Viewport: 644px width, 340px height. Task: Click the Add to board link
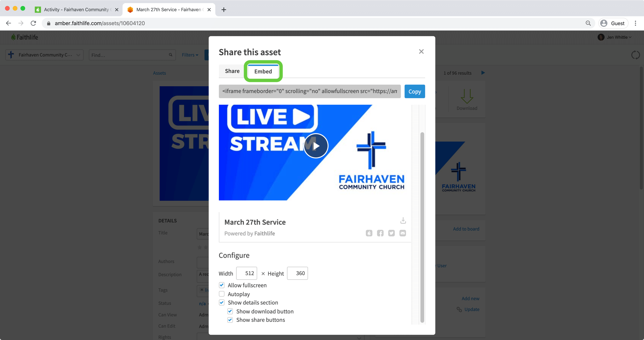(466, 229)
